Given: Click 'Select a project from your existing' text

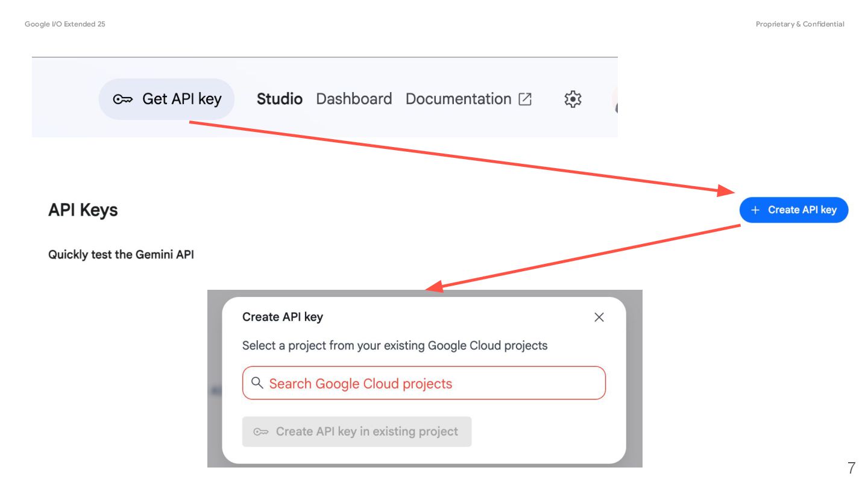Looking at the screenshot, I should [x=333, y=346].
